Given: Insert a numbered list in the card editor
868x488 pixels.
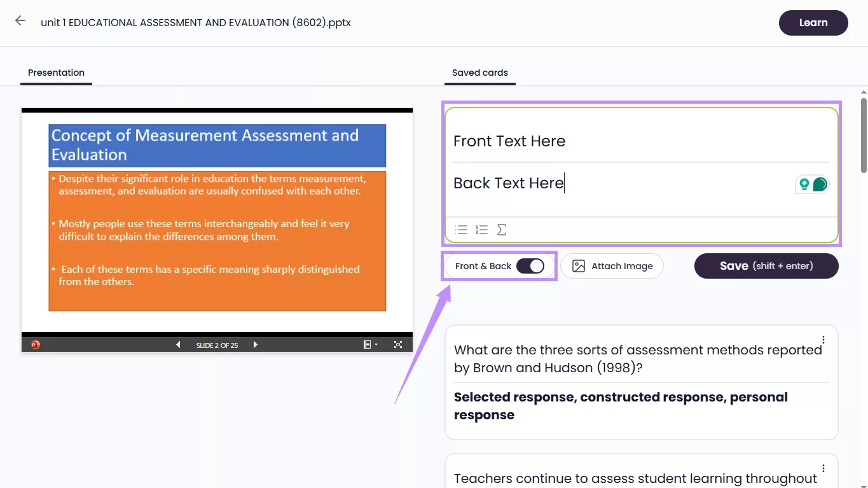Looking at the screenshot, I should pos(481,230).
